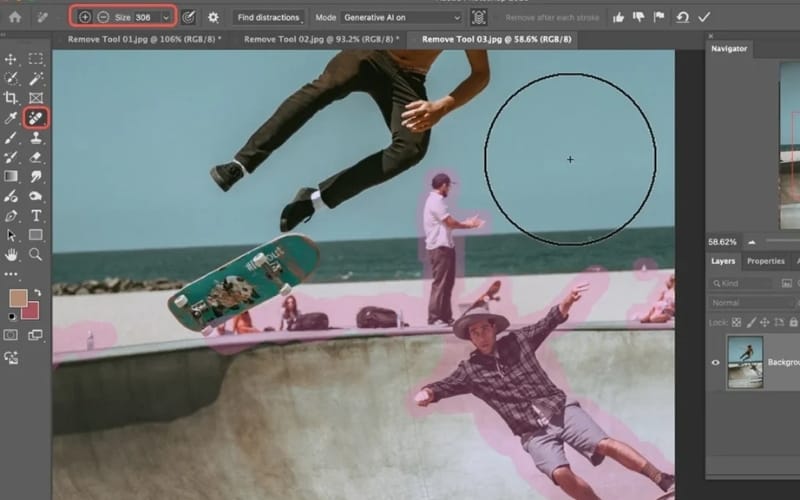The height and width of the screenshot is (500, 800).
Task: Select the Quick Selection tool
Action: pyautogui.click(x=11, y=79)
